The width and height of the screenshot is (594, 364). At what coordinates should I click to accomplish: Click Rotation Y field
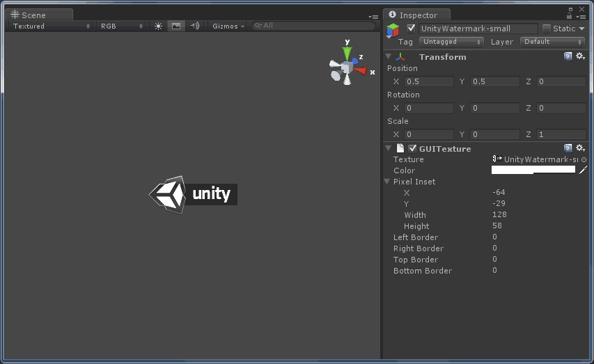(494, 108)
